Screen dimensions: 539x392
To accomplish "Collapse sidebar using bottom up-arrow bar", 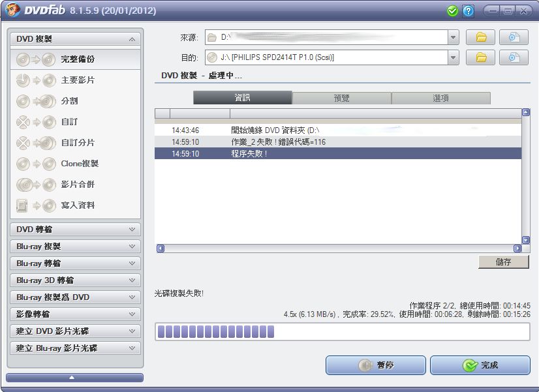I will (x=74, y=378).
